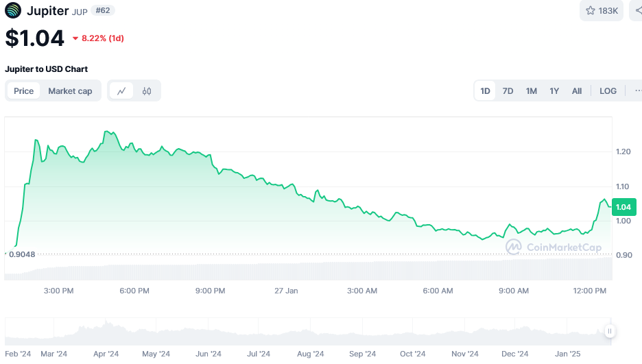642x364 pixels.
Task: Click the 1.20 y-axis price label
Action: click(623, 151)
